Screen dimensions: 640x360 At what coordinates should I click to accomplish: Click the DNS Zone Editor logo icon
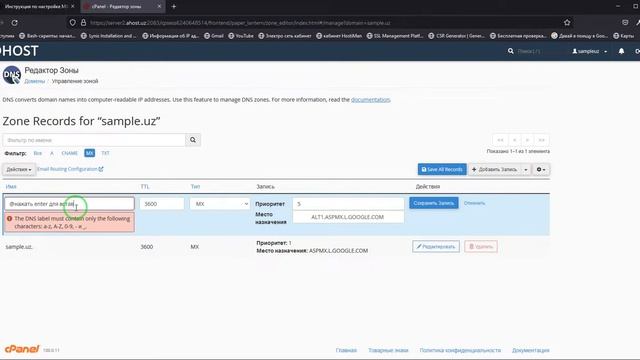tap(12, 75)
